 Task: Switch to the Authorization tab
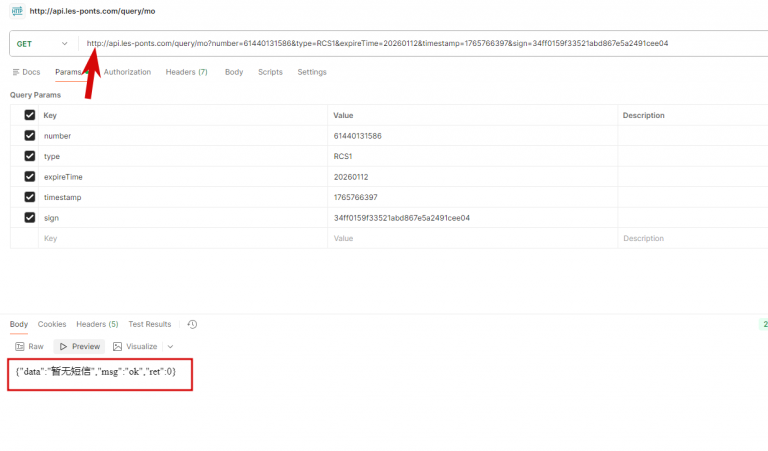click(x=127, y=72)
